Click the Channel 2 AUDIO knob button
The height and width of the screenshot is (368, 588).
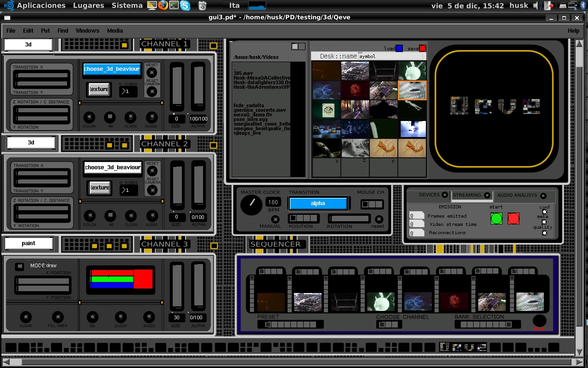[152, 215]
